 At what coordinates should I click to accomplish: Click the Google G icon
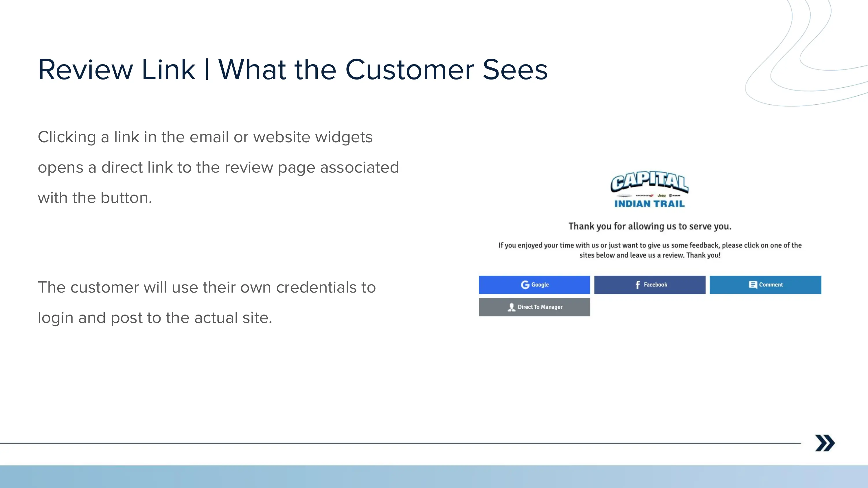pos(525,284)
